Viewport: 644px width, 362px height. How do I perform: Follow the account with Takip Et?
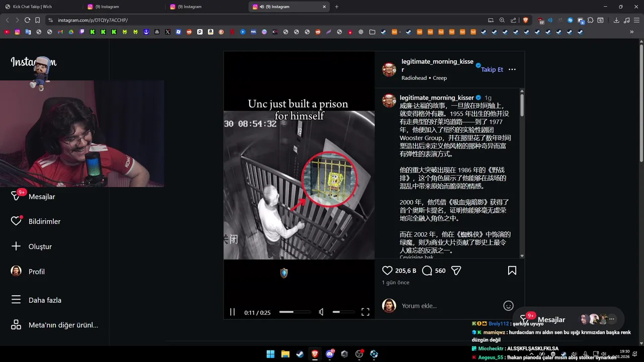click(492, 69)
